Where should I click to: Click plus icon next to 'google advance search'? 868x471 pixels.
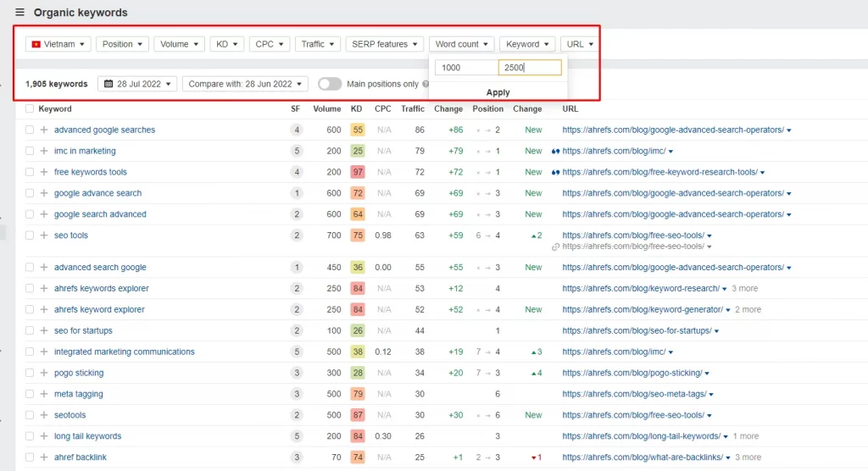click(44, 192)
